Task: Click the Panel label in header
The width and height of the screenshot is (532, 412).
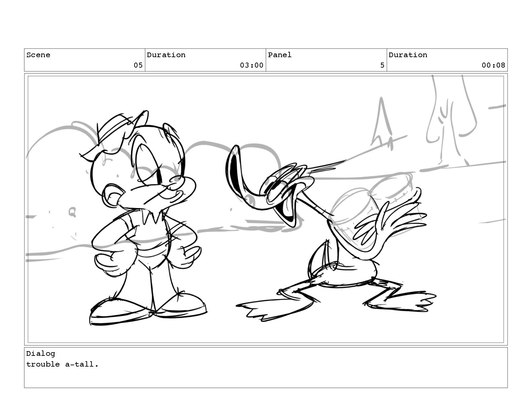Action: [x=280, y=55]
